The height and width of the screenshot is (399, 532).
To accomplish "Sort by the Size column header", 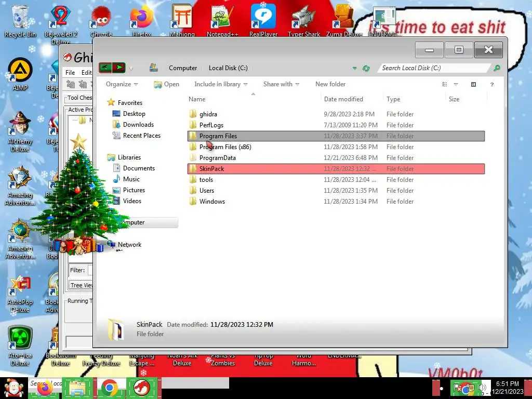I will [x=467, y=99].
